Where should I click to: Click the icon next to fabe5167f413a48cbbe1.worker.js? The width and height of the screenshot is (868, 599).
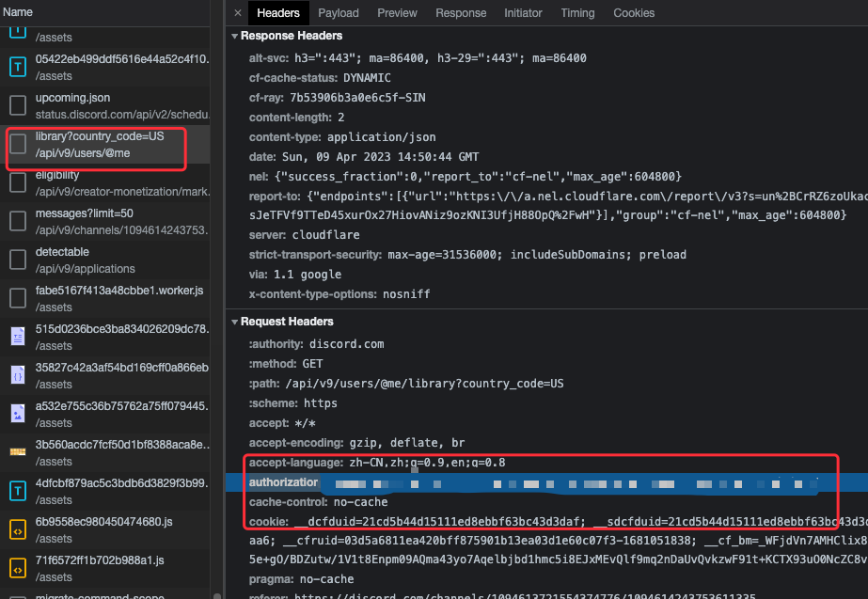[16, 297]
